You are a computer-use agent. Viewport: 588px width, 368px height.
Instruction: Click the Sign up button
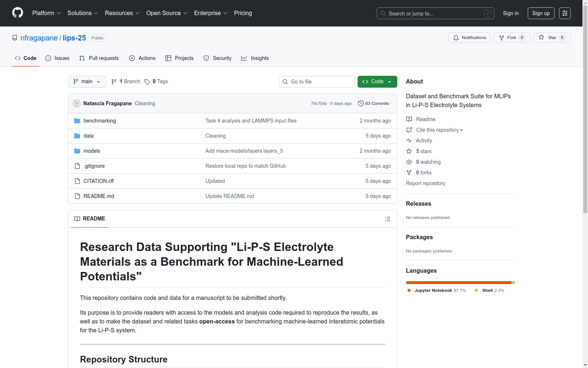click(541, 13)
